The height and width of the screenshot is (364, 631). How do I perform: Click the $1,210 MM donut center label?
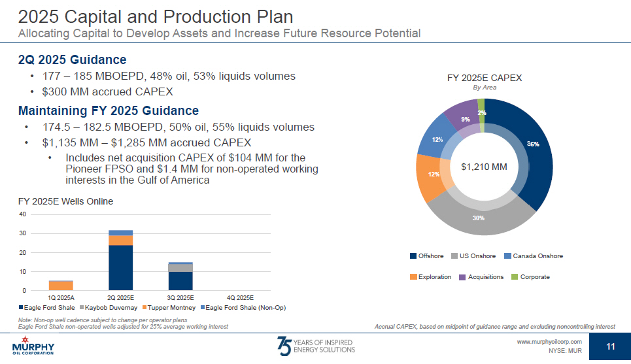click(484, 167)
